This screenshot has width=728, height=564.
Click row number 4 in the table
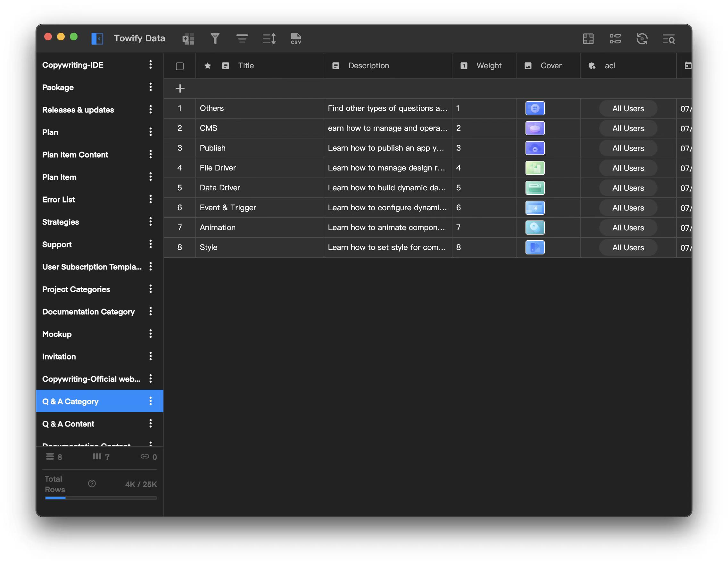pyautogui.click(x=180, y=168)
